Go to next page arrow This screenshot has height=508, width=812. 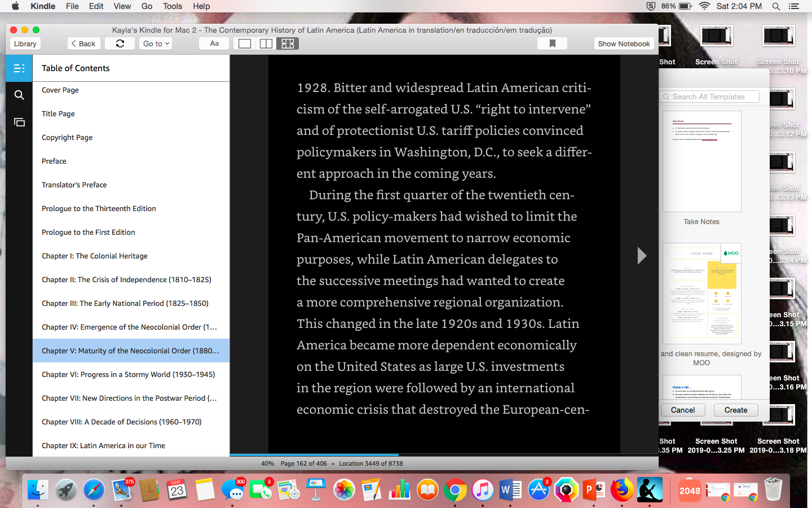pos(642,256)
